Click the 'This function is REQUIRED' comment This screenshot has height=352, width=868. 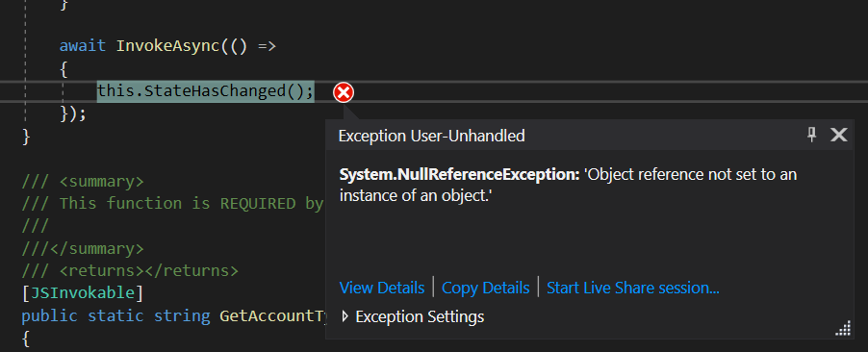pos(172,204)
